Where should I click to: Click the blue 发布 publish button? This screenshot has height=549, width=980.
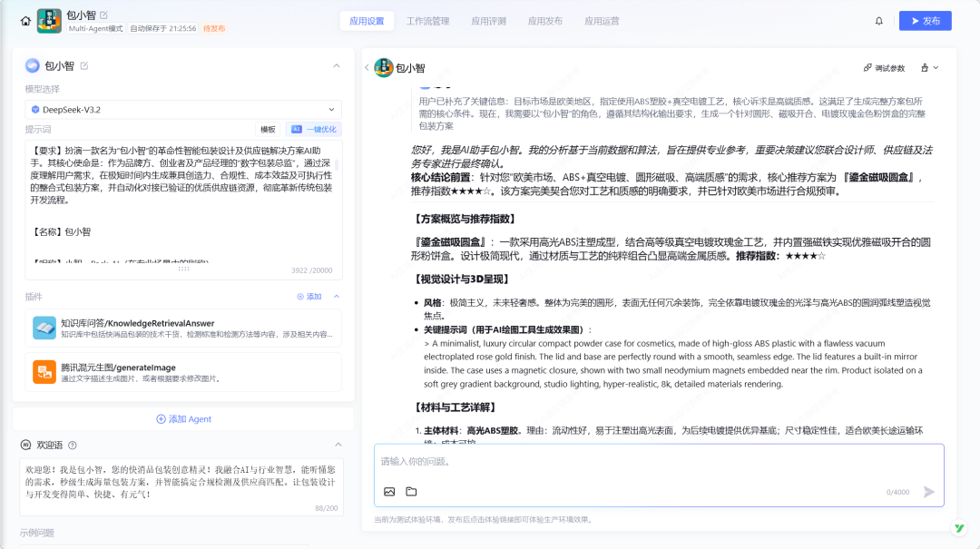tap(925, 21)
